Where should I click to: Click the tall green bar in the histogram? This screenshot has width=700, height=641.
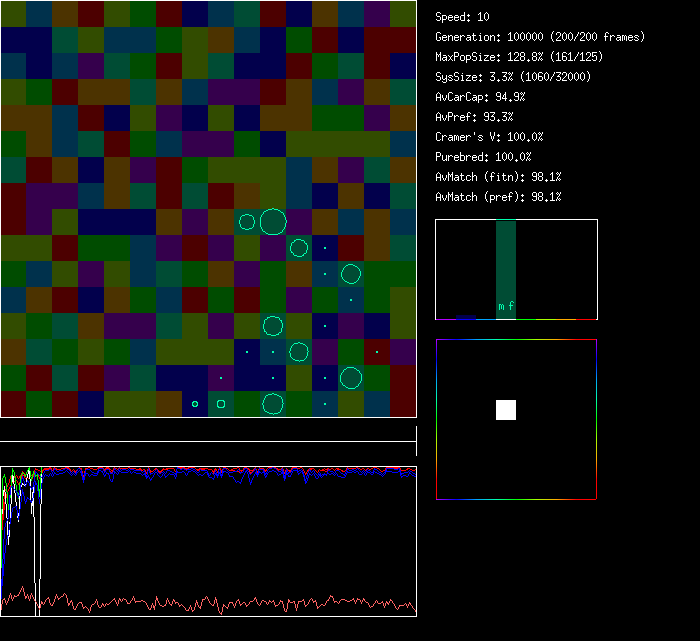(x=506, y=260)
